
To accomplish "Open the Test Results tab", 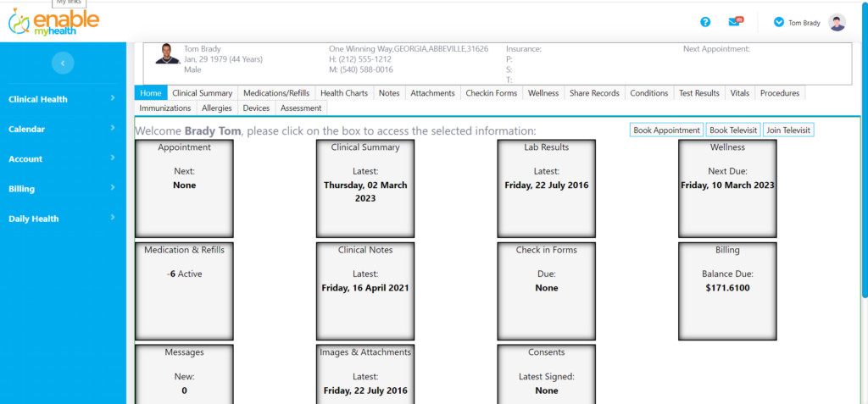I will pyautogui.click(x=698, y=93).
